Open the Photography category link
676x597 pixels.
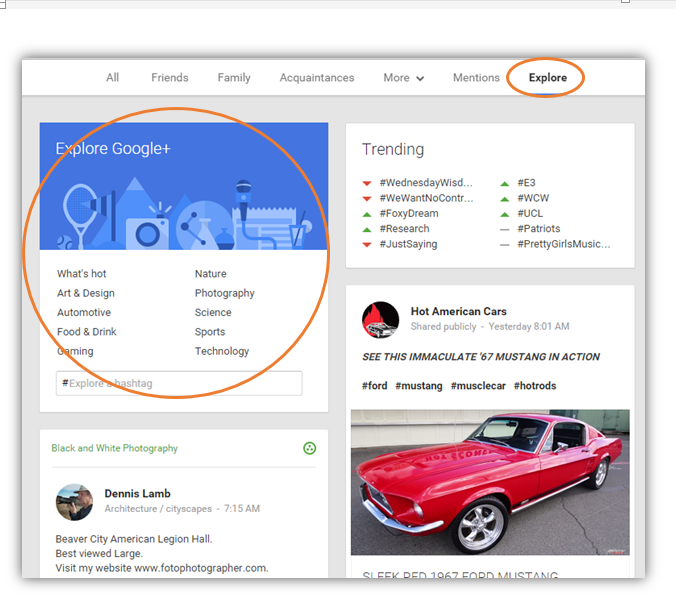point(224,293)
